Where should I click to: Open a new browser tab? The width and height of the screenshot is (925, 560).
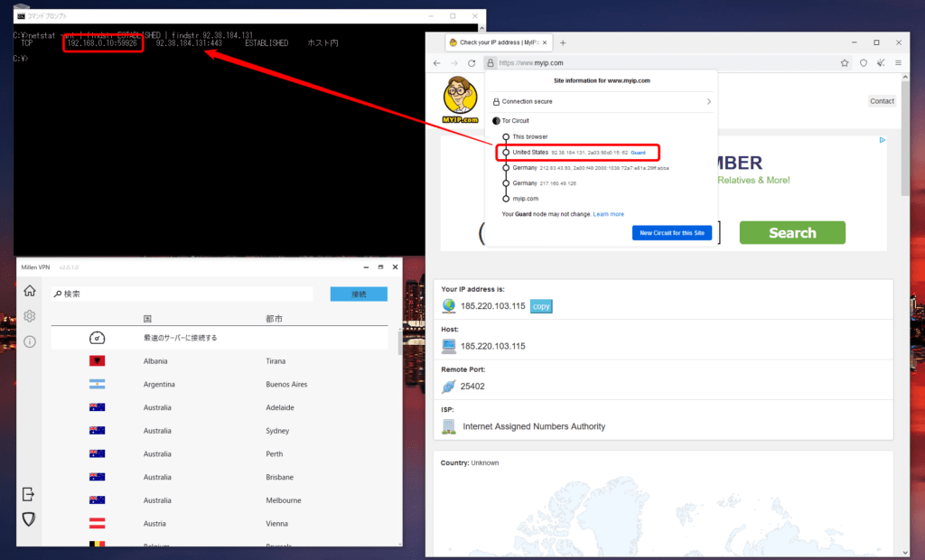[563, 42]
